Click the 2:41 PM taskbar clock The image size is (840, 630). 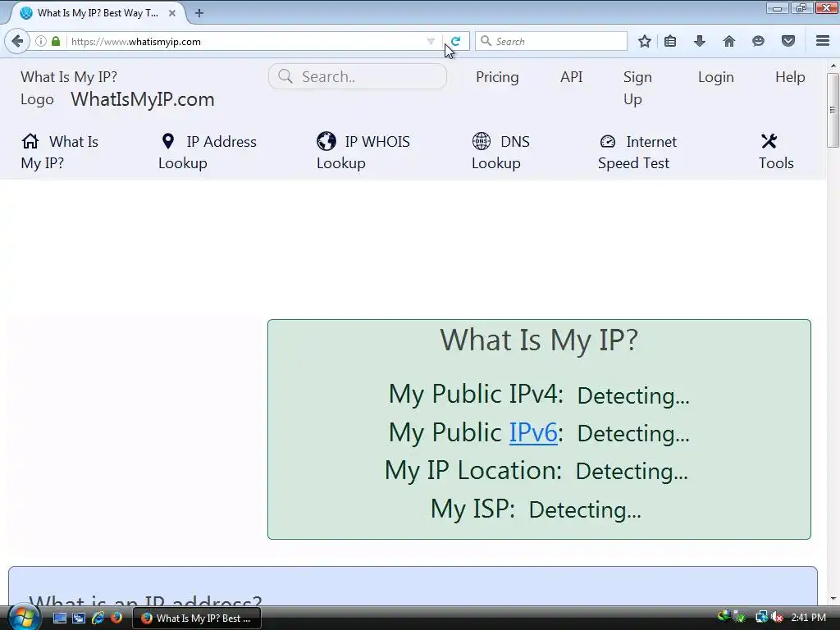coord(808,618)
